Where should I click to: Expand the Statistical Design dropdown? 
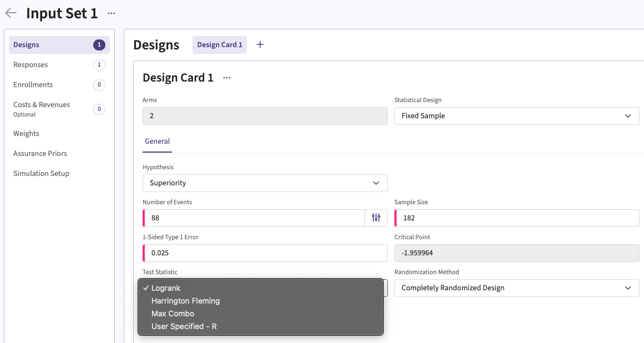coord(516,116)
